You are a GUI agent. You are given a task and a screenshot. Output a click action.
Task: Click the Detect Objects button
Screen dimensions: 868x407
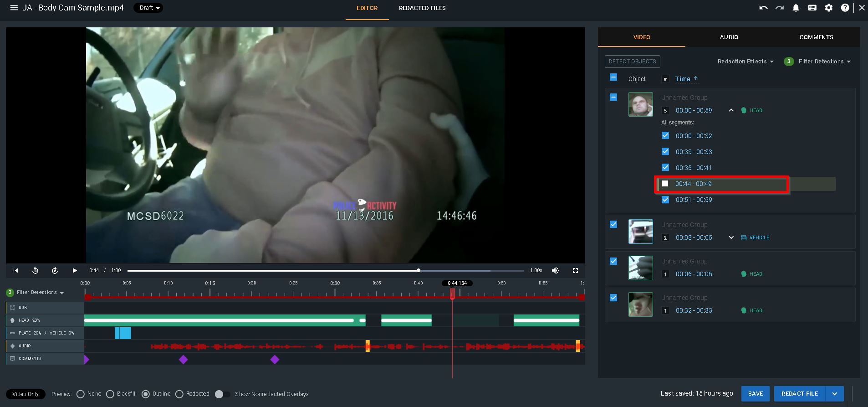point(632,62)
